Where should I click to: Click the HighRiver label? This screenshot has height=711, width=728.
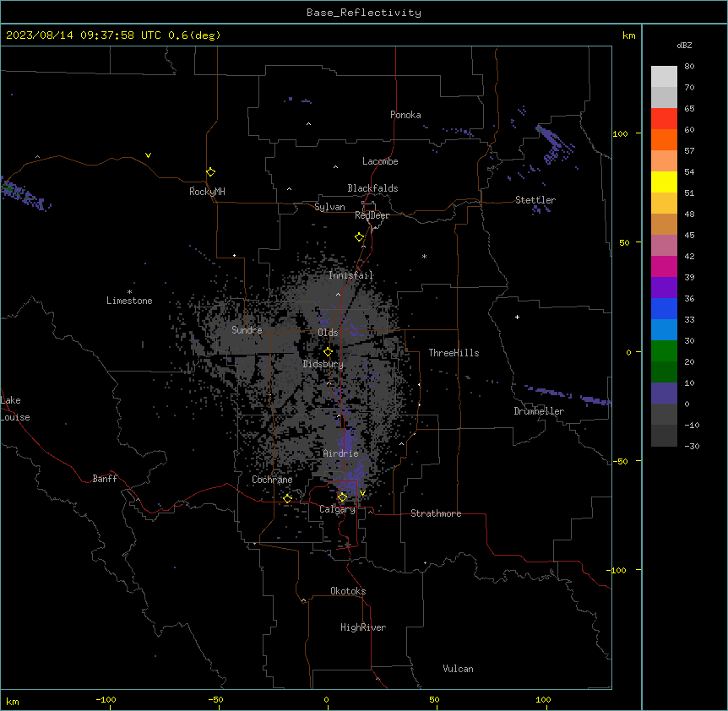pyautogui.click(x=363, y=627)
